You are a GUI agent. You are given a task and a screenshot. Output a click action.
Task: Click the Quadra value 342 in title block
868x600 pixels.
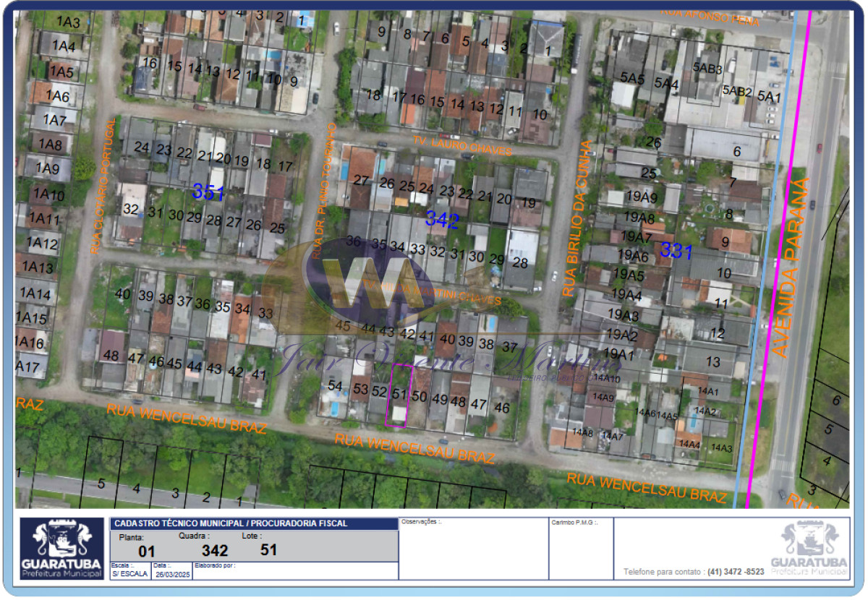pyautogui.click(x=215, y=551)
